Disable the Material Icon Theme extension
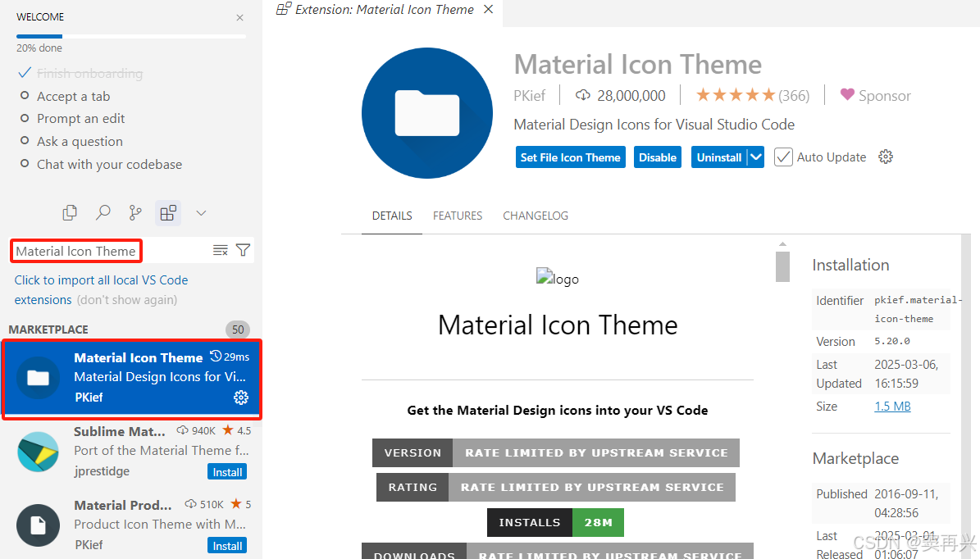Screen dimensions: 980x559 pyautogui.click(x=658, y=157)
